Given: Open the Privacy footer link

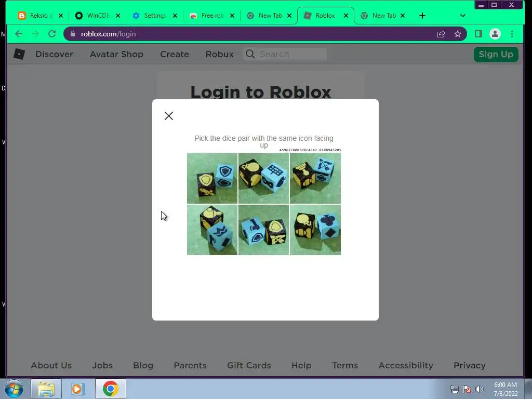Looking at the screenshot, I should [470, 365].
